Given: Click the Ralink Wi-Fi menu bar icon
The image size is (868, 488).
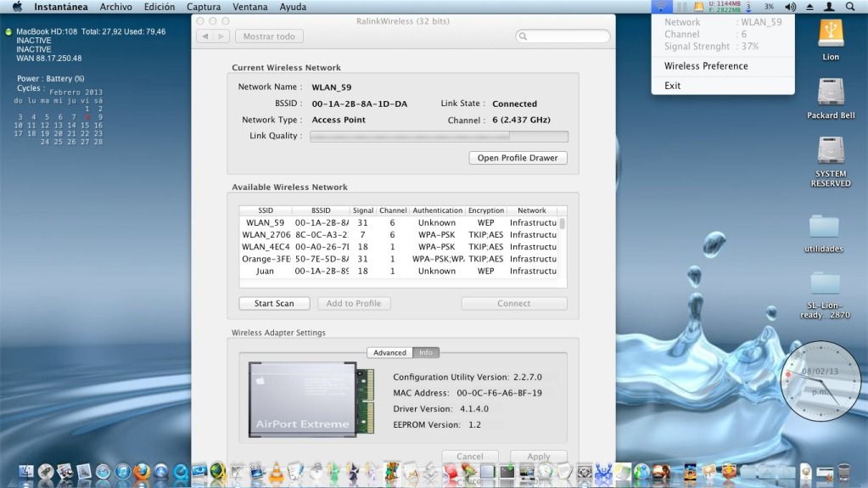Looking at the screenshot, I should [660, 7].
